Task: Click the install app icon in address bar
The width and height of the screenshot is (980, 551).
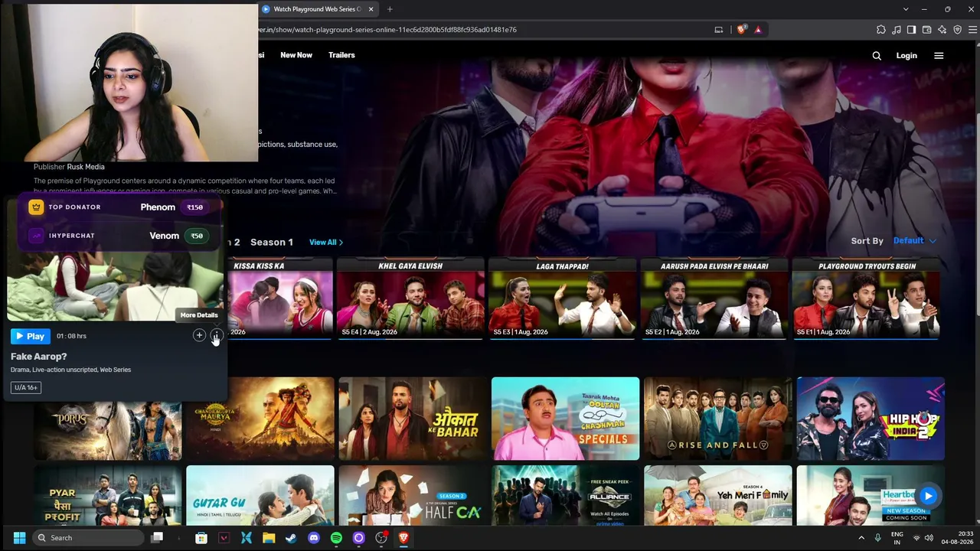Action: 718,30
